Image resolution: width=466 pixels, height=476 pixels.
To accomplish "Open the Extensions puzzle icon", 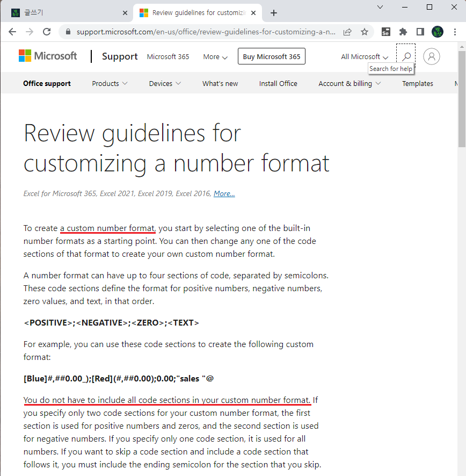I will point(403,32).
